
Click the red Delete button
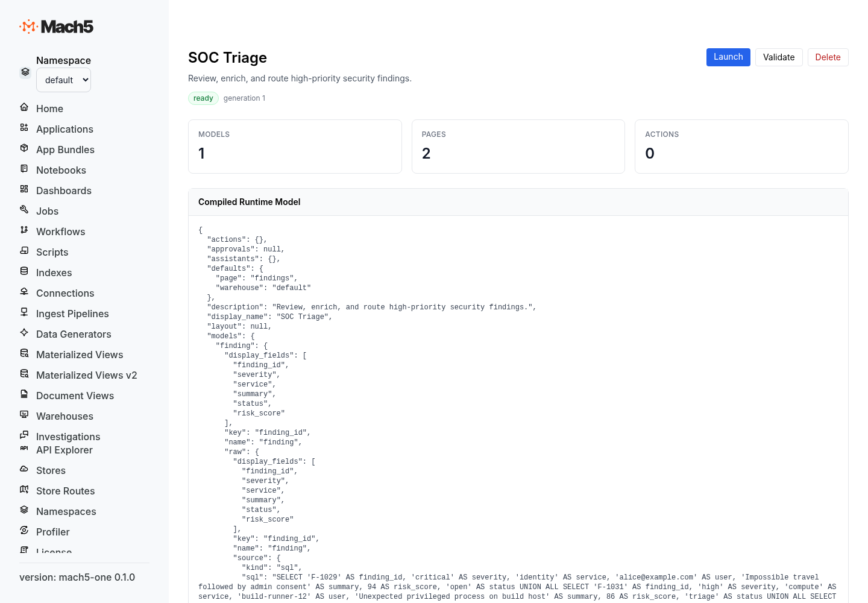[x=828, y=57]
